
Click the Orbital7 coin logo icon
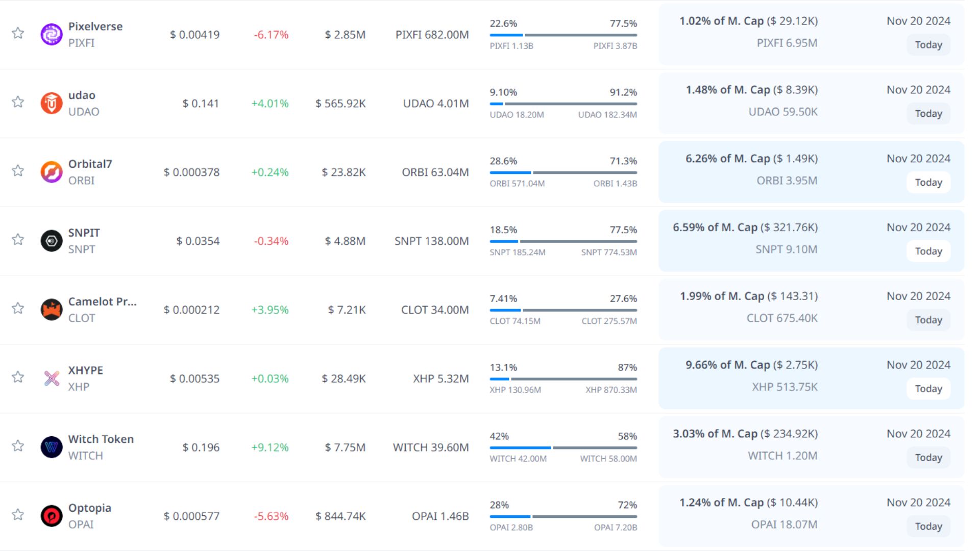pyautogui.click(x=51, y=172)
